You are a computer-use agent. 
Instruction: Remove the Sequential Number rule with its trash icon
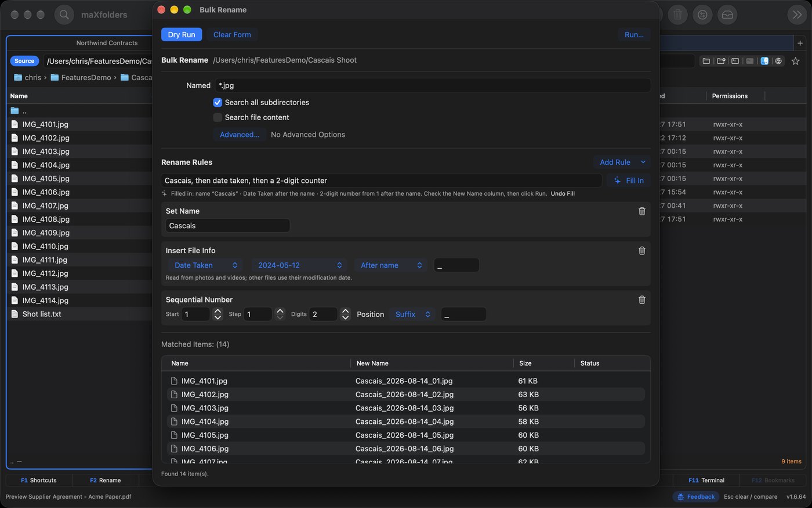click(x=642, y=300)
